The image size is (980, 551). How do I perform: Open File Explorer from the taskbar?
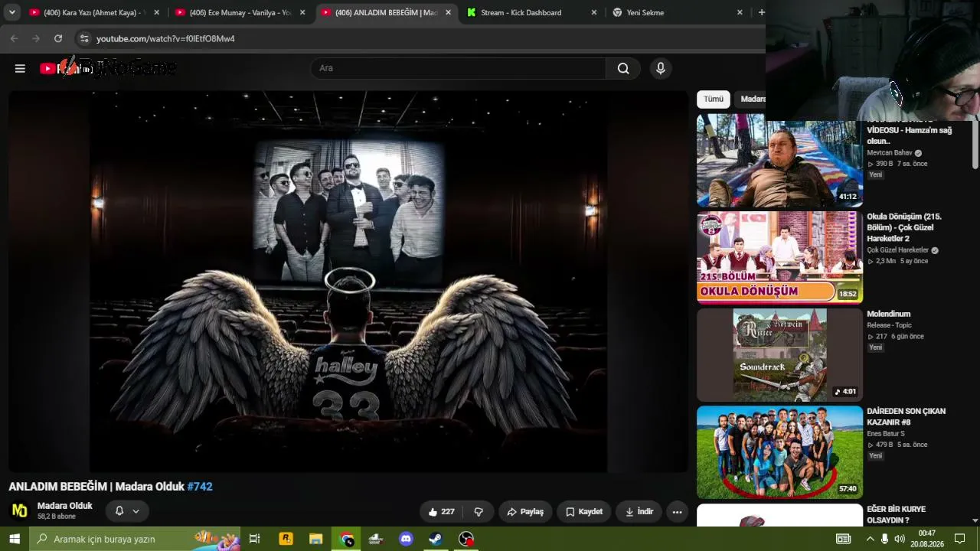[315, 539]
